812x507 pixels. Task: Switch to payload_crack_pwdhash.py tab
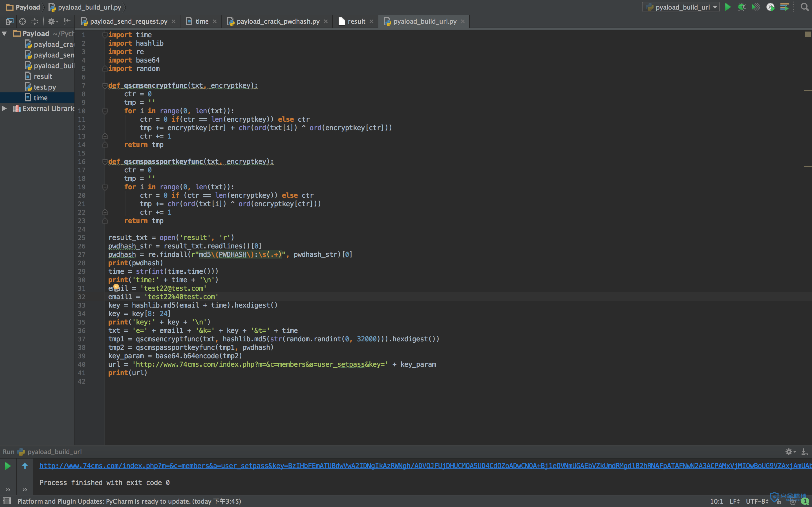tap(277, 21)
